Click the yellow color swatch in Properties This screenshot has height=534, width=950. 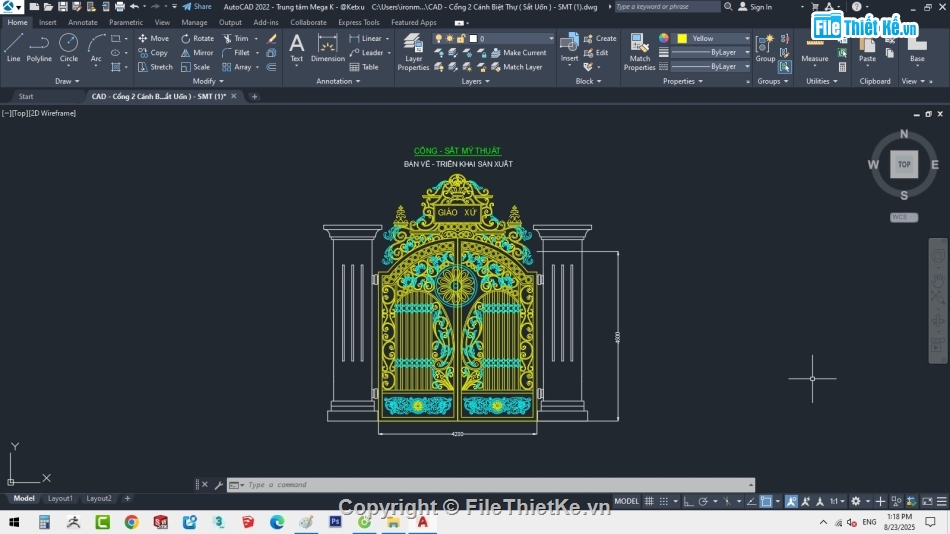682,38
